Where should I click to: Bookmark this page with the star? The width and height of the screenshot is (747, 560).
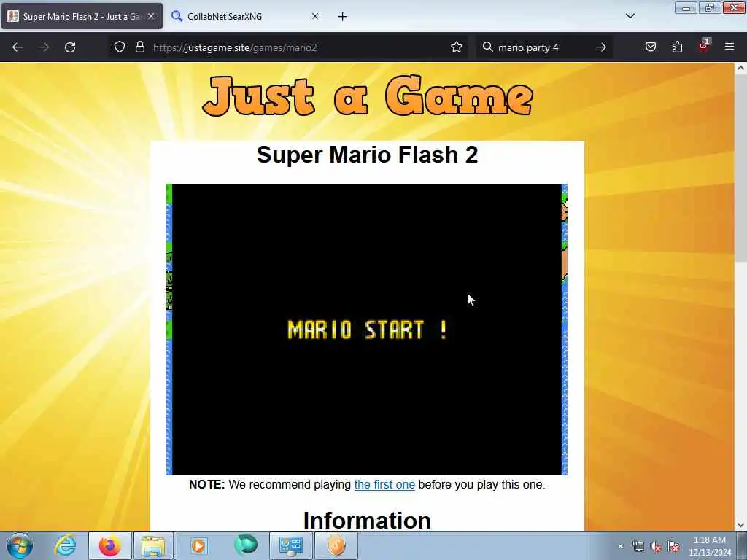point(457,47)
